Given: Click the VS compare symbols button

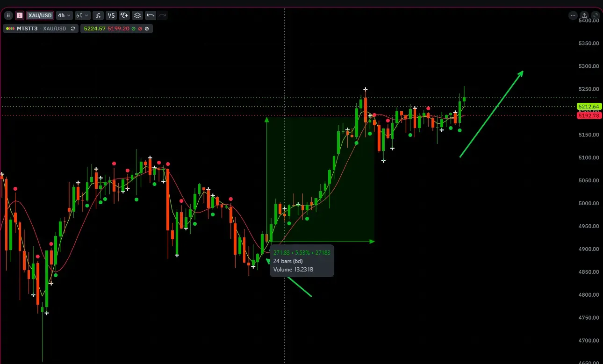Looking at the screenshot, I should coord(111,15).
